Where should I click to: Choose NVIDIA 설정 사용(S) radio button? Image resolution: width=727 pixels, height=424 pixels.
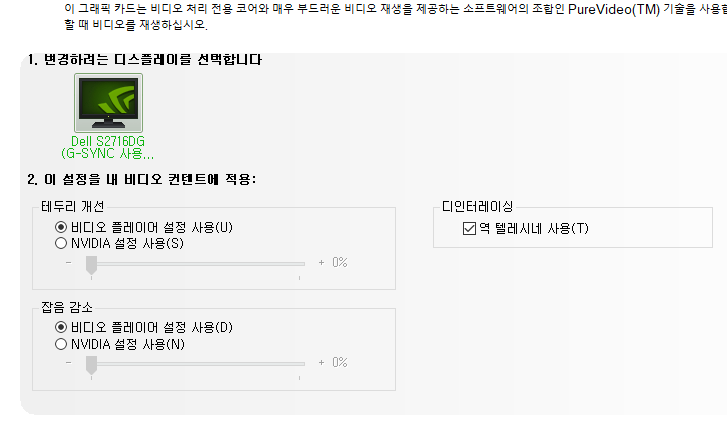62,243
